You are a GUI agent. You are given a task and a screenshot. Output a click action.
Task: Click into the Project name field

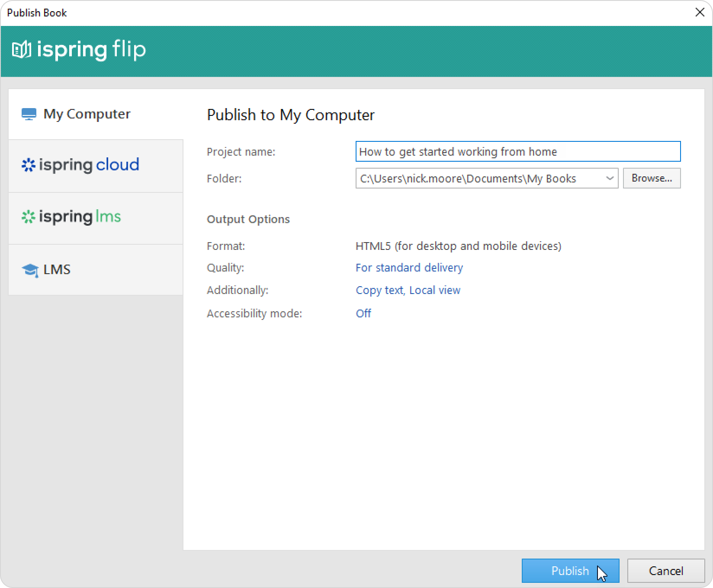pyautogui.click(x=517, y=152)
